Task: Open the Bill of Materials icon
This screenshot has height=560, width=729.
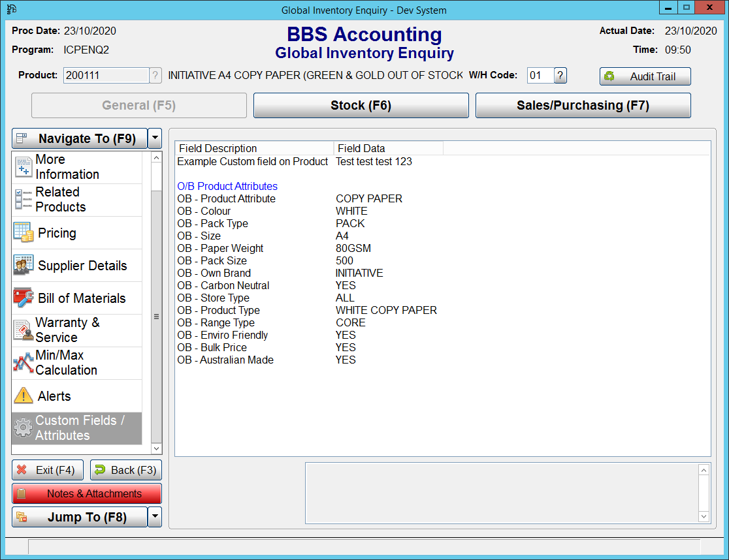Action: tap(24, 298)
